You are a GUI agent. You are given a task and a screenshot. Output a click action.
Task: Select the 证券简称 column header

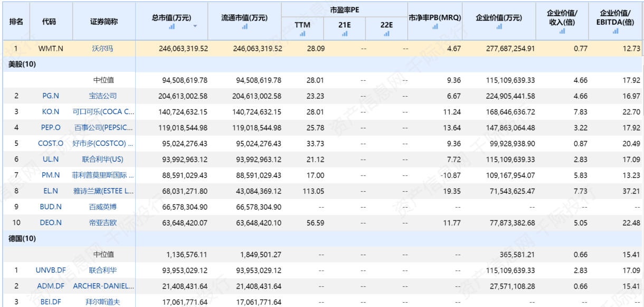[104, 22]
